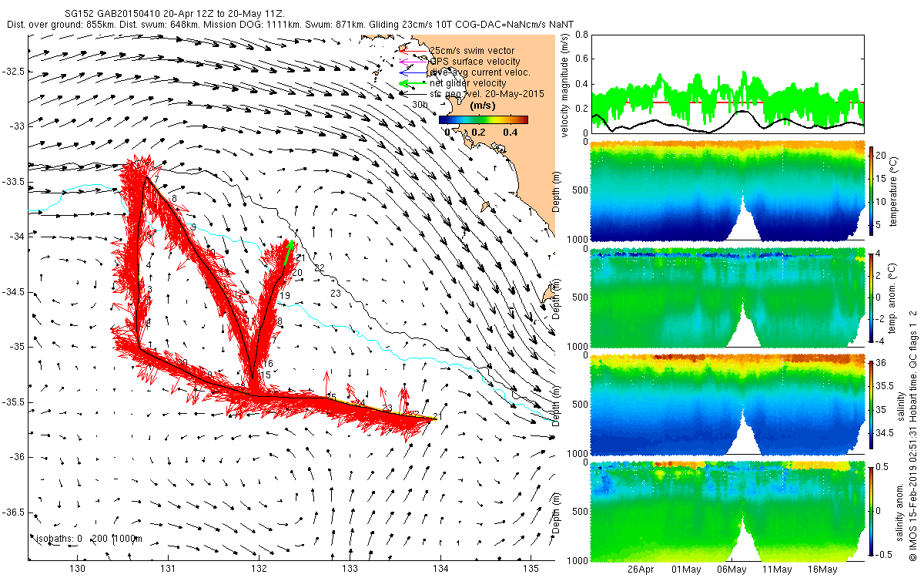Click the velocity (m/s) colorbar on the map

[x=484, y=119]
